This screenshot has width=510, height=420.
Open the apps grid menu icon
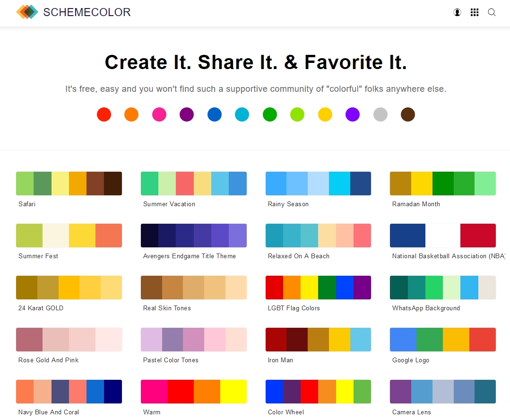(x=475, y=13)
